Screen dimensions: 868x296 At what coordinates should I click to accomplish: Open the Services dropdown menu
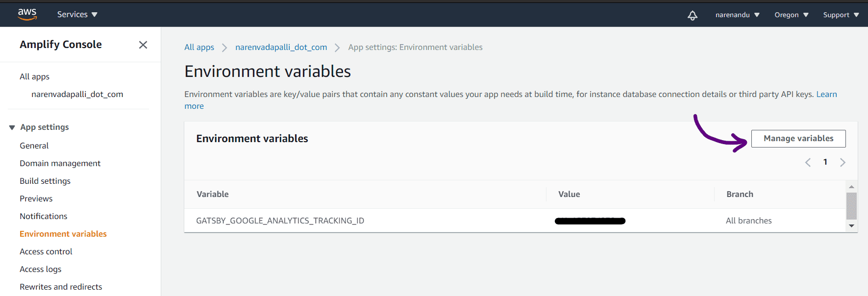77,15
